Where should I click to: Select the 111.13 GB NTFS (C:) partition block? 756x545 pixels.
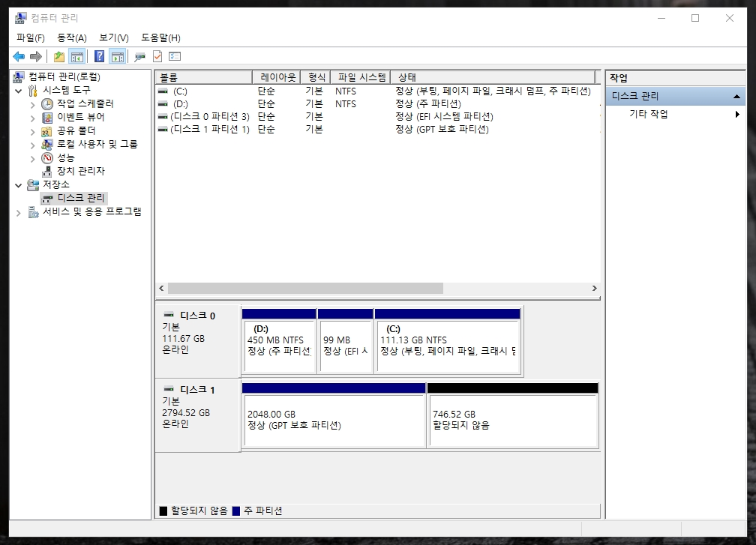448,341
